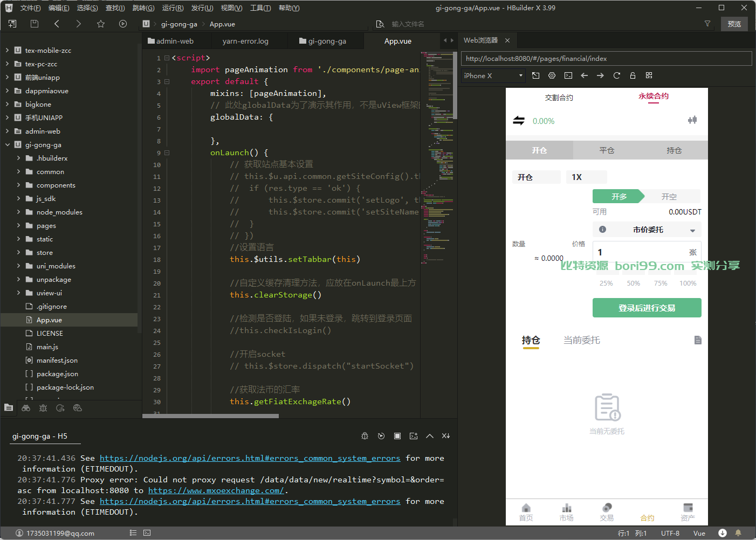The image size is (756, 540).
Task: Collapse the gi-gong-ga project tree
Action: click(x=7, y=144)
